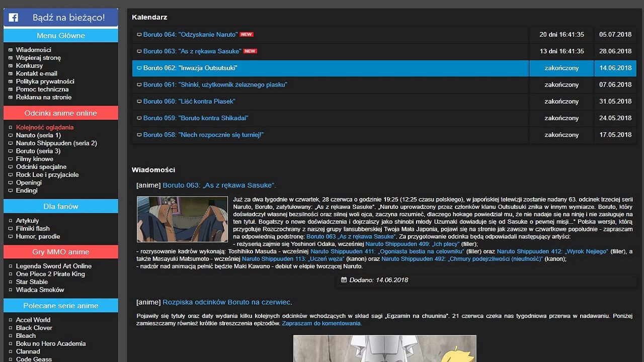Open Boruto 059 "Boruto kontra Shikadai"

196,118
